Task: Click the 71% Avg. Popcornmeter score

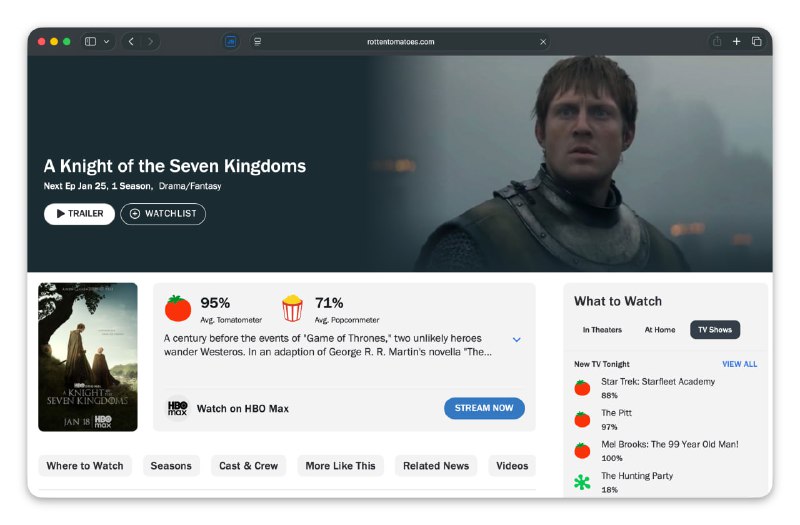Action: pyautogui.click(x=329, y=303)
